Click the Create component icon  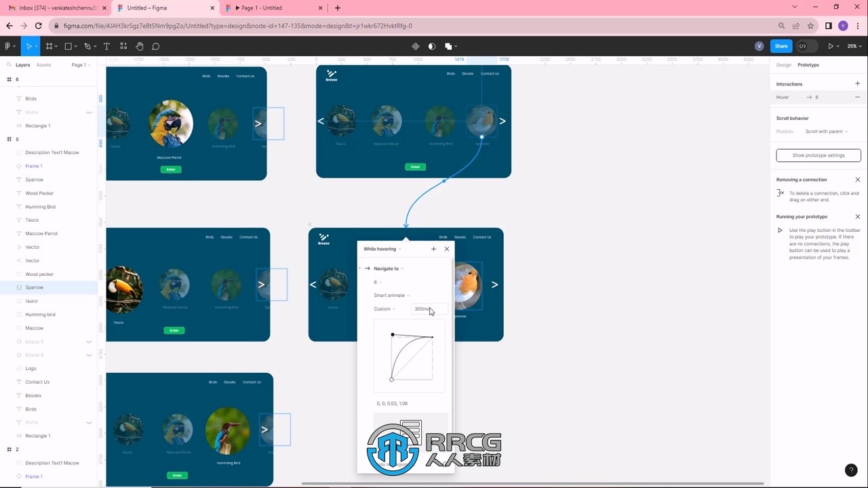[416, 46]
